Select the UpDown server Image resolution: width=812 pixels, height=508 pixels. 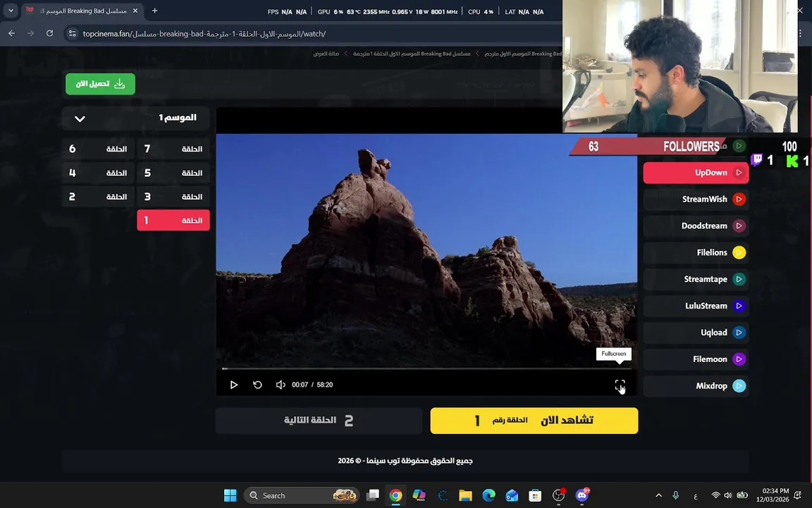click(x=696, y=173)
